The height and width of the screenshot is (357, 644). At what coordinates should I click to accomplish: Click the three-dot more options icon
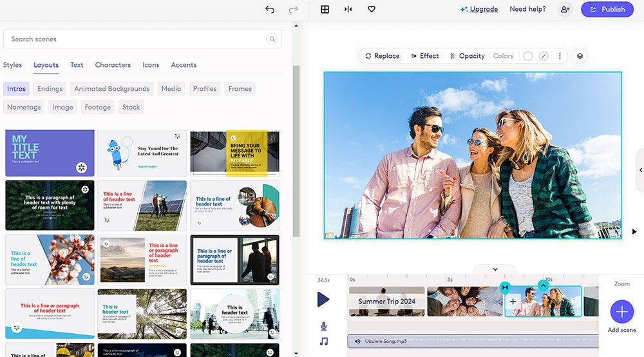pyautogui.click(x=560, y=56)
